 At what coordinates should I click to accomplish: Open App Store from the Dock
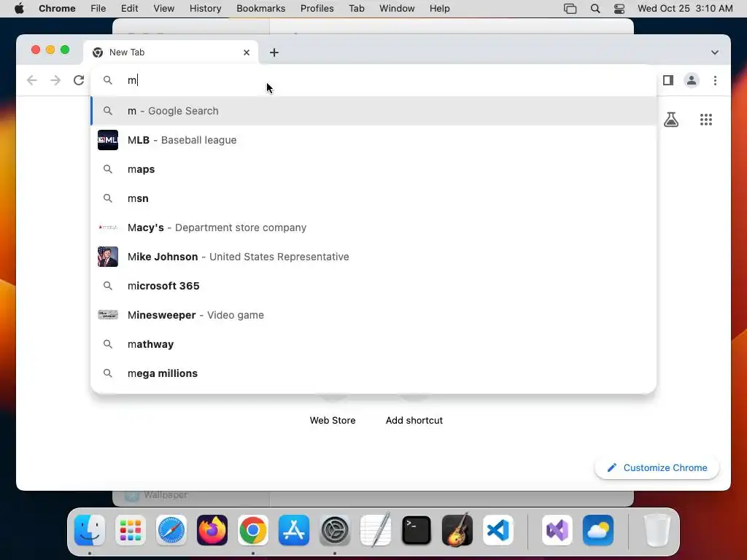294,530
